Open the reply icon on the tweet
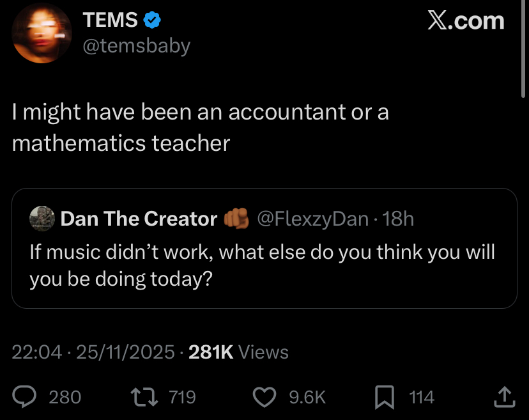529x420 pixels. [x=25, y=397]
